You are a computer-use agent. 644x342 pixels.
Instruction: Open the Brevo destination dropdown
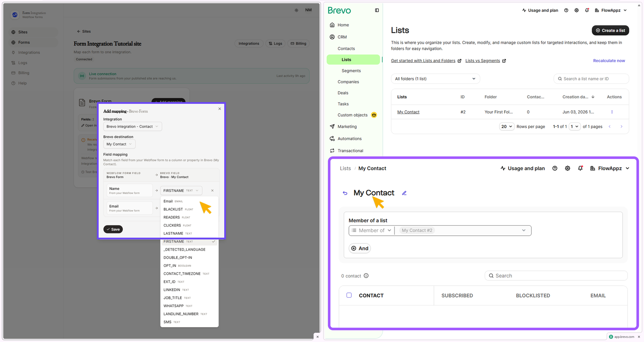click(x=119, y=144)
